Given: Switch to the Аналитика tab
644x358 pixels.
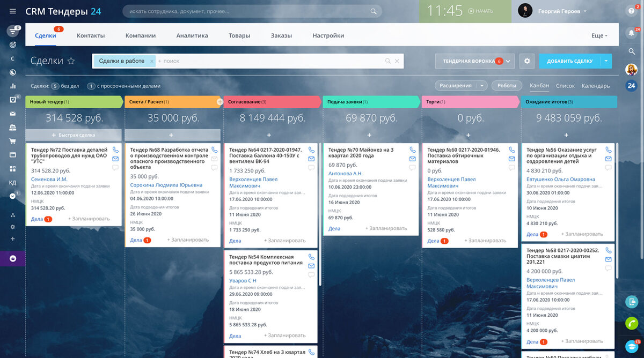Looking at the screenshot, I should click(x=192, y=35).
